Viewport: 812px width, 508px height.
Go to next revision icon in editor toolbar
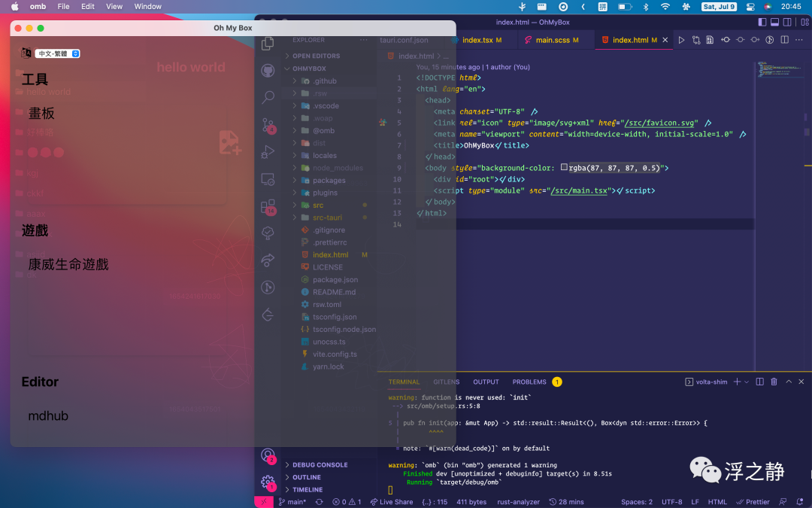coord(755,40)
